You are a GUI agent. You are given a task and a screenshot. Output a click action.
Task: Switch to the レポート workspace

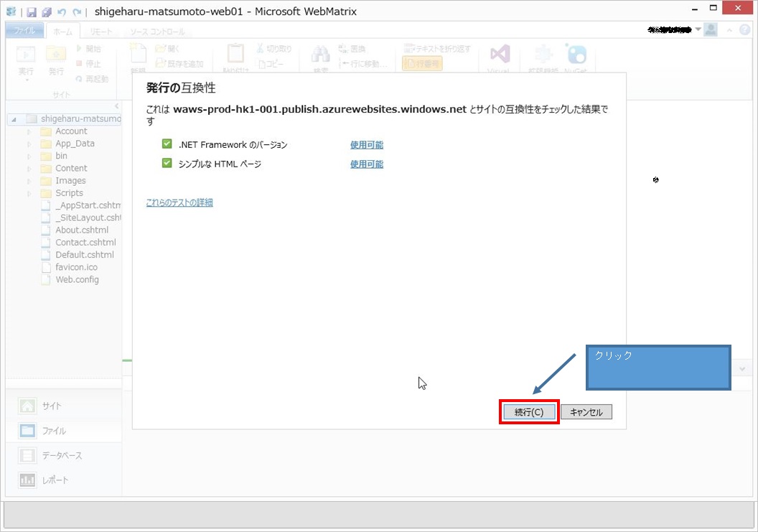click(x=63, y=480)
